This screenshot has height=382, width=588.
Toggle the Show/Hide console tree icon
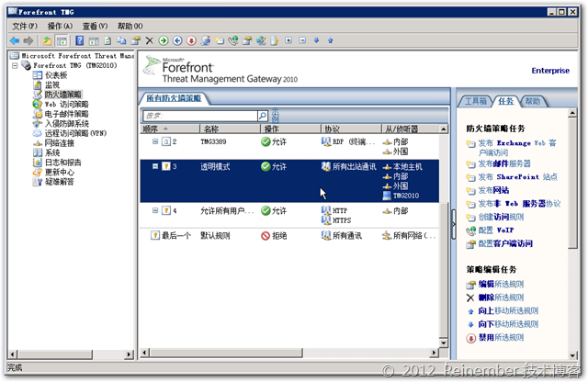[62, 40]
